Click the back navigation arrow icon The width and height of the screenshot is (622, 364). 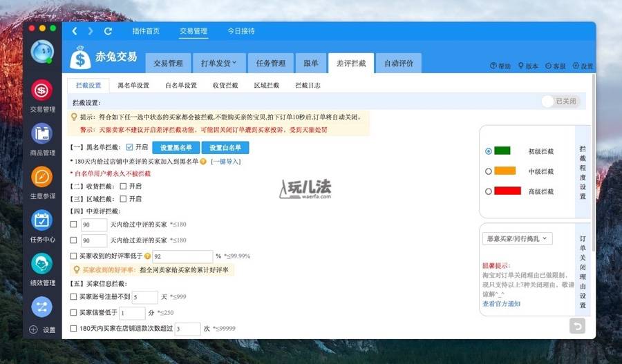coord(75,31)
